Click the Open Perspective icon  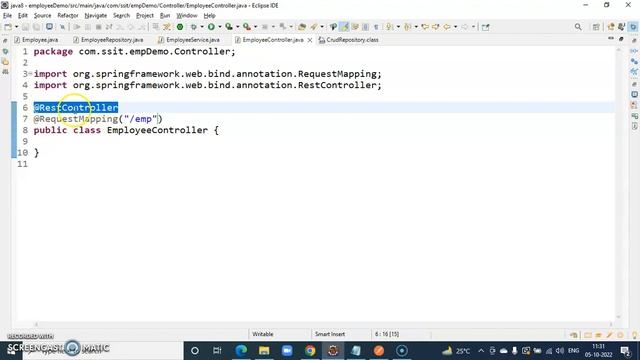[596, 27]
